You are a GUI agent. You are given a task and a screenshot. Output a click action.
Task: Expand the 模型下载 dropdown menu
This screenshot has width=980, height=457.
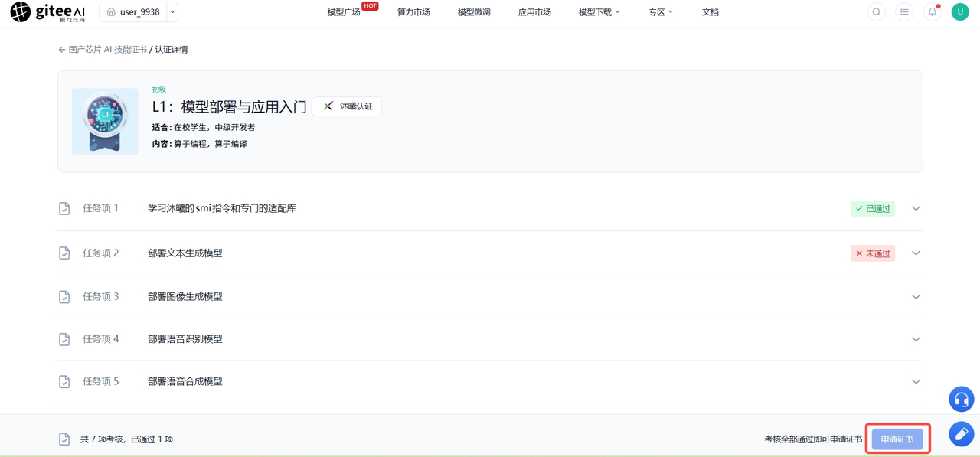(599, 12)
